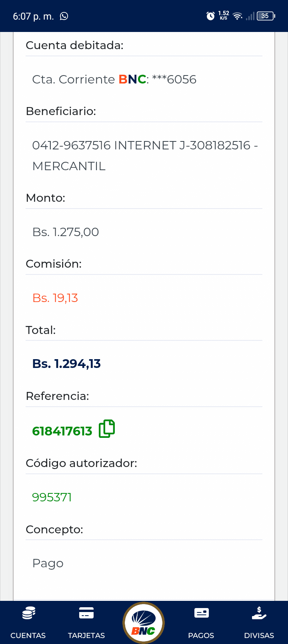This screenshot has height=644, width=288.
Task: Tap the reference number 618417613
Action: tap(62, 431)
